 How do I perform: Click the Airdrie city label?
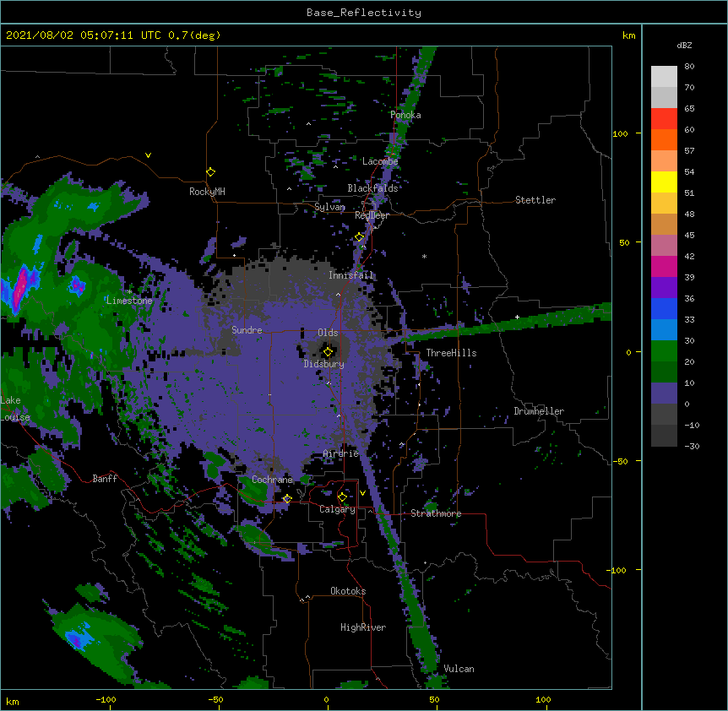tap(341, 453)
